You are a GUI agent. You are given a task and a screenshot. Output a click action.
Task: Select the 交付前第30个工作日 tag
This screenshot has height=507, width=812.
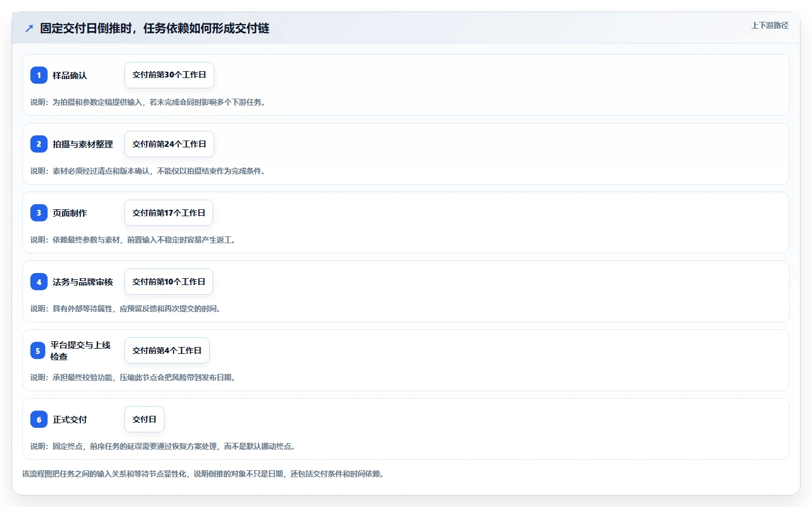(169, 75)
